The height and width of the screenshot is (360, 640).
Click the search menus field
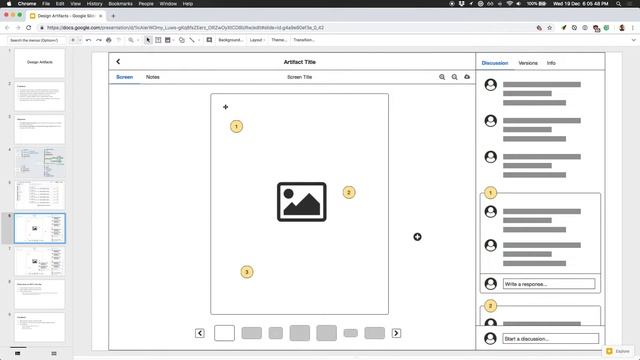coord(37,40)
